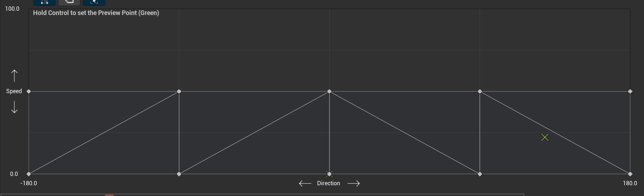Select the mid-speed sample at Direction -90
644x196 pixels.
coord(179,91)
